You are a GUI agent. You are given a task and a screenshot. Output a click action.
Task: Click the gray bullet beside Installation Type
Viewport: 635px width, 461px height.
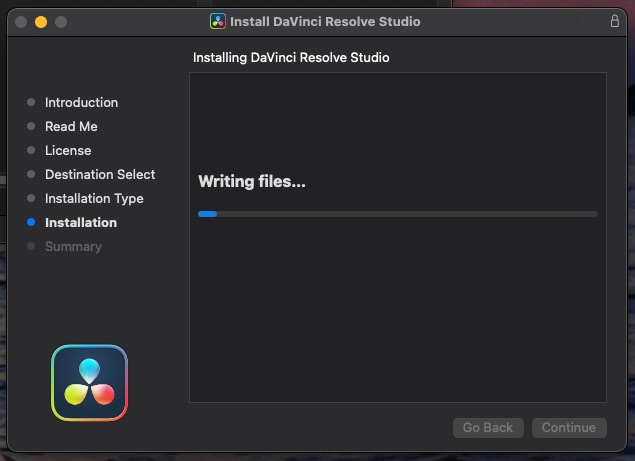tap(31, 198)
